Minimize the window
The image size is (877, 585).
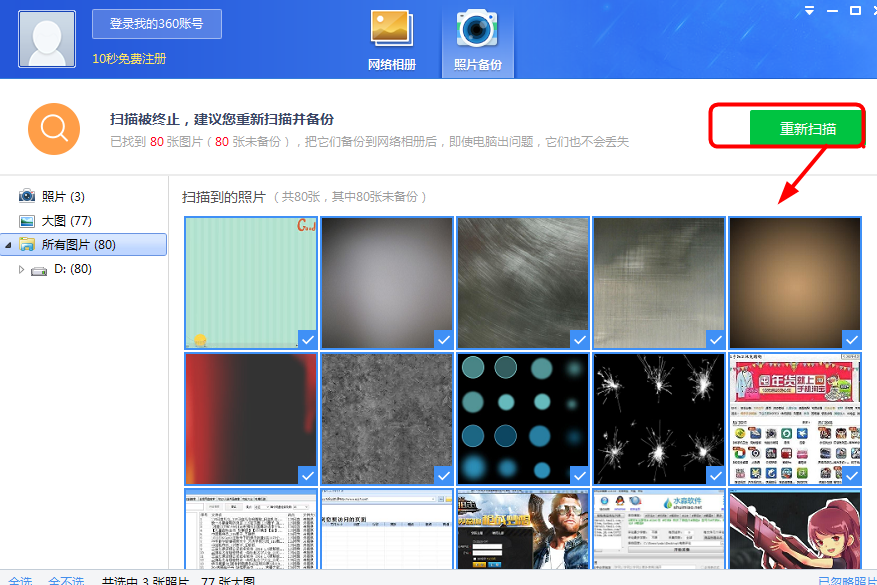(x=832, y=11)
